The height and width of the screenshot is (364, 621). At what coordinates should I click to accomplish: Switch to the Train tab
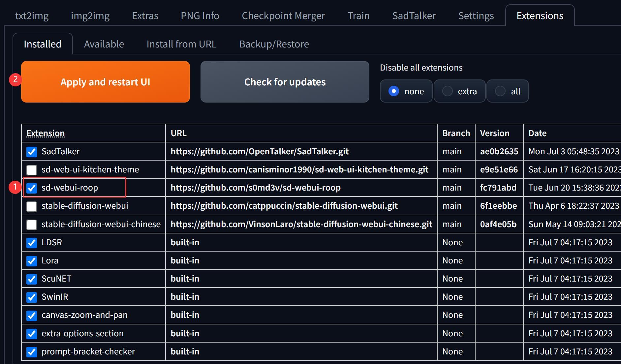(x=358, y=15)
